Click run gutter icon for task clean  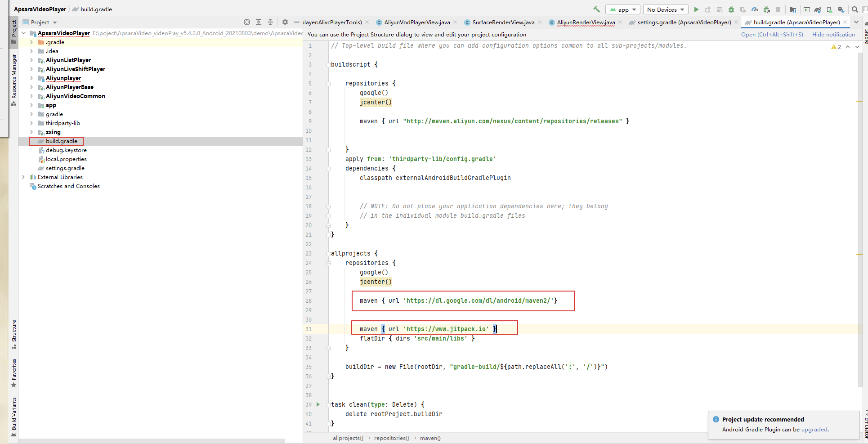(318, 404)
